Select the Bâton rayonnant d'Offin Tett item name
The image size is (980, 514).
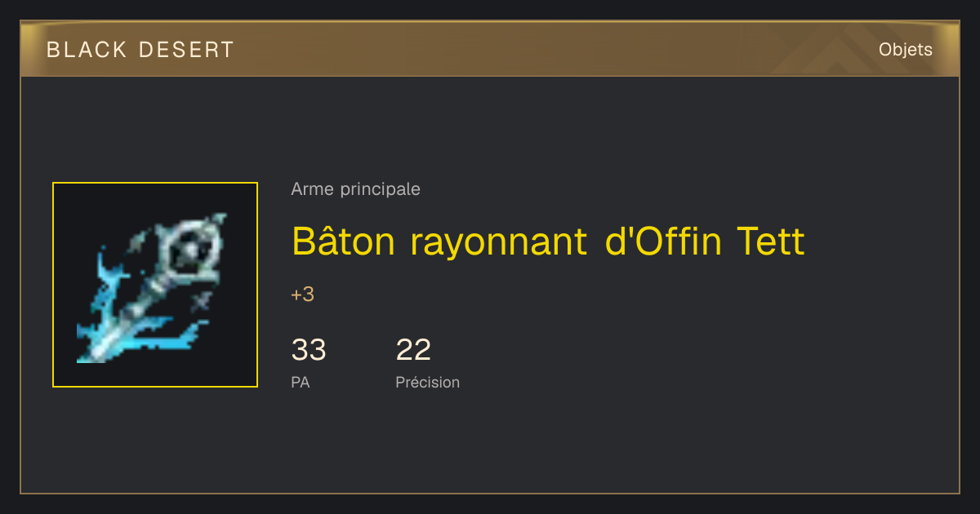pyautogui.click(x=548, y=241)
